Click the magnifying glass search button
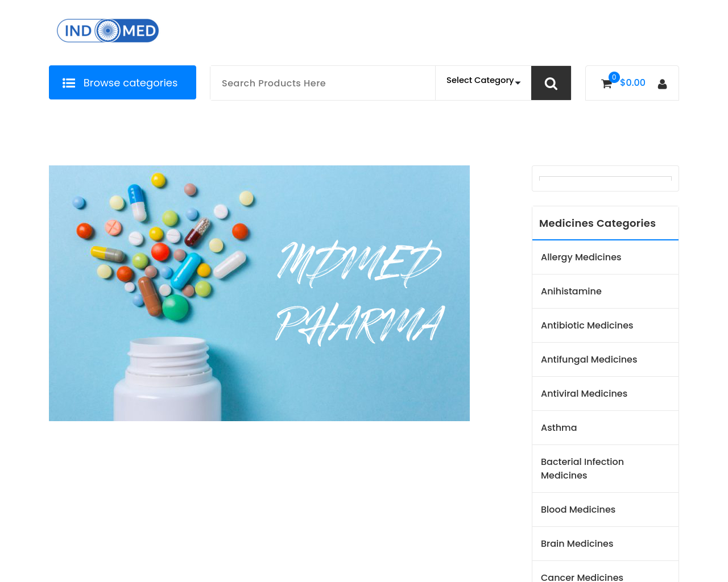This screenshot has width=728, height=582. point(551,83)
